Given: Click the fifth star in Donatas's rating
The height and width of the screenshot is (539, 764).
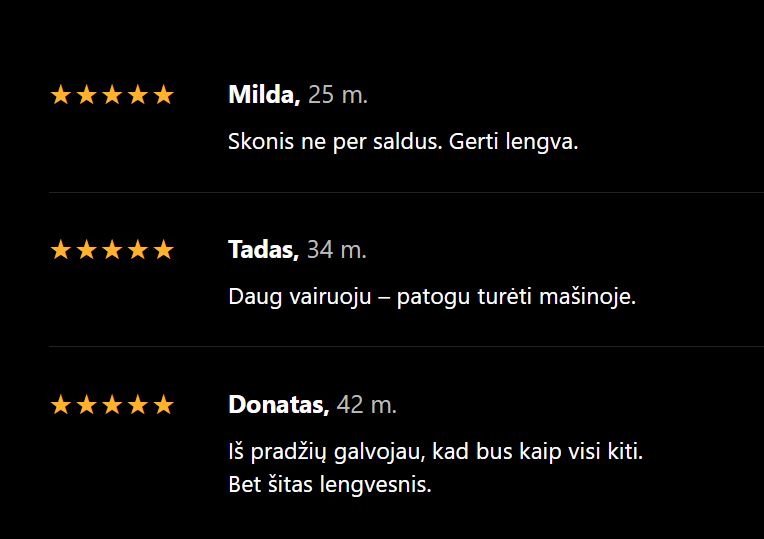Looking at the screenshot, I should click(163, 405).
